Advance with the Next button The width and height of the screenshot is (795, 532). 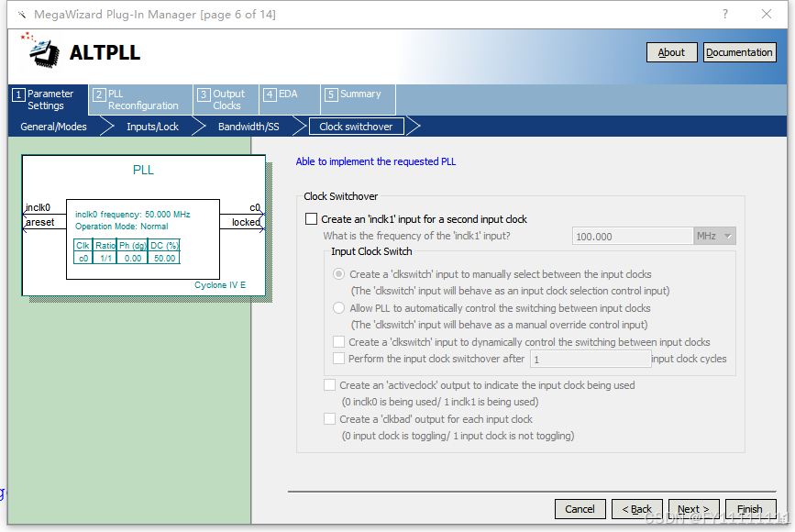(x=693, y=509)
